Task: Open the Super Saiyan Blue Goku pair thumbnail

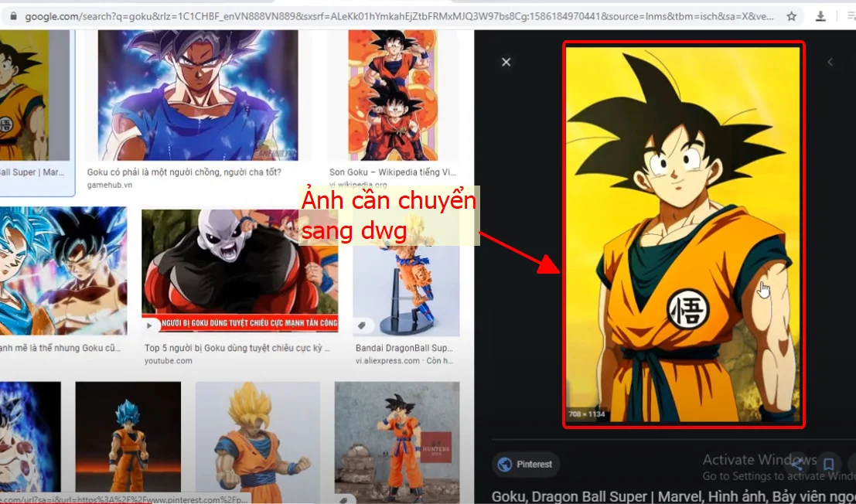Action: point(63,271)
